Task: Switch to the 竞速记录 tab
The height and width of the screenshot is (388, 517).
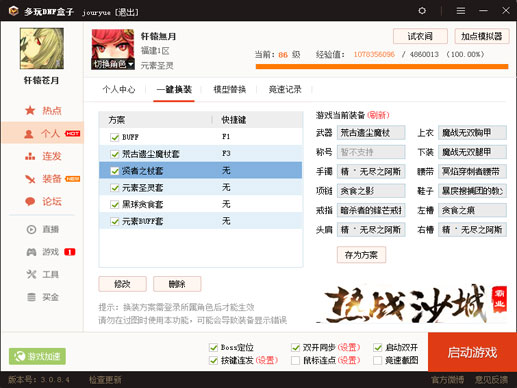Action: 285,89
